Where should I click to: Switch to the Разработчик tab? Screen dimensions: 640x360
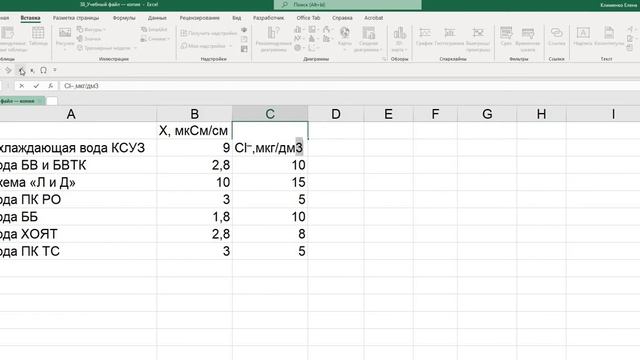pos(268,18)
